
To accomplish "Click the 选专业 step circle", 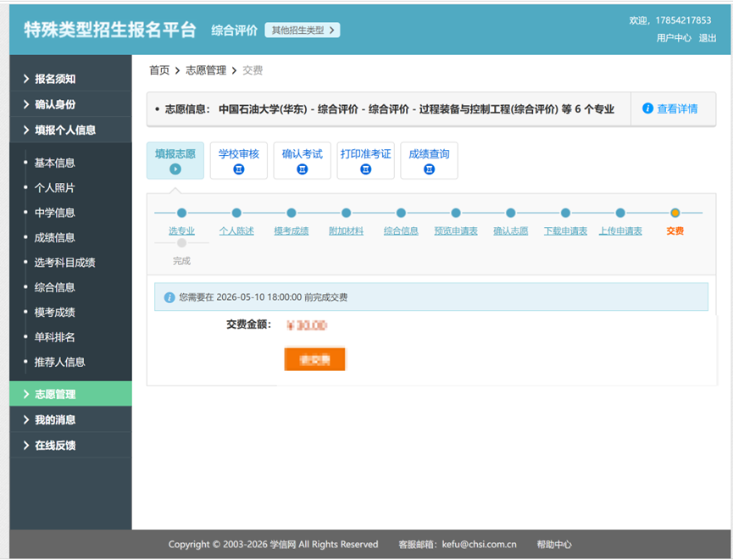I will tap(182, 213).
